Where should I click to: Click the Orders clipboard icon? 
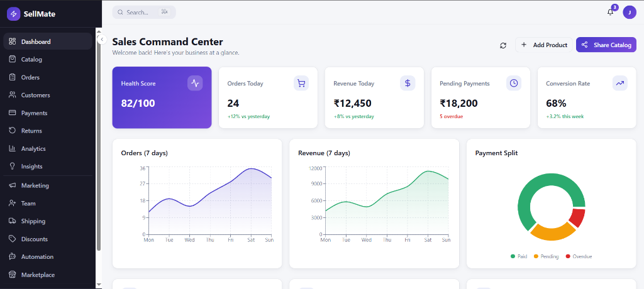[x=13, y=77]
